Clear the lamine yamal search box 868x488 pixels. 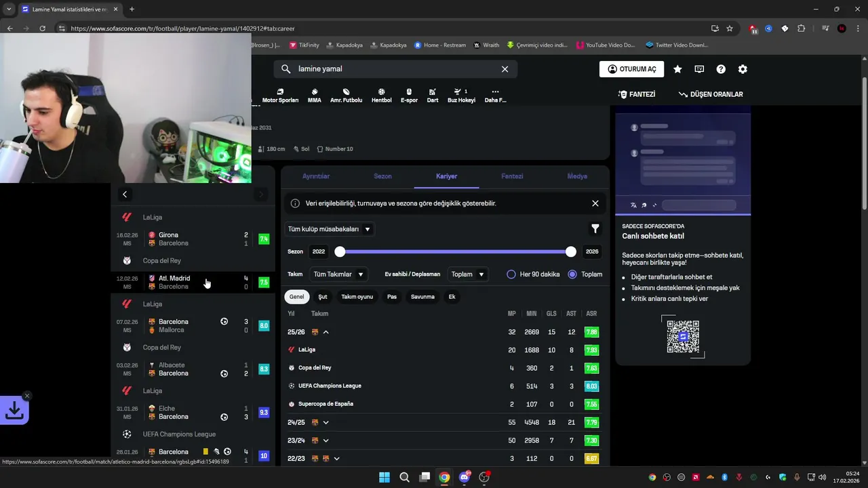(x=505, y=69)
